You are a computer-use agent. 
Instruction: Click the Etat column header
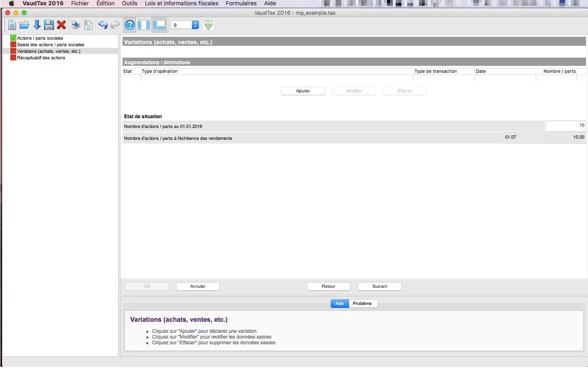(x=131, y=71)
